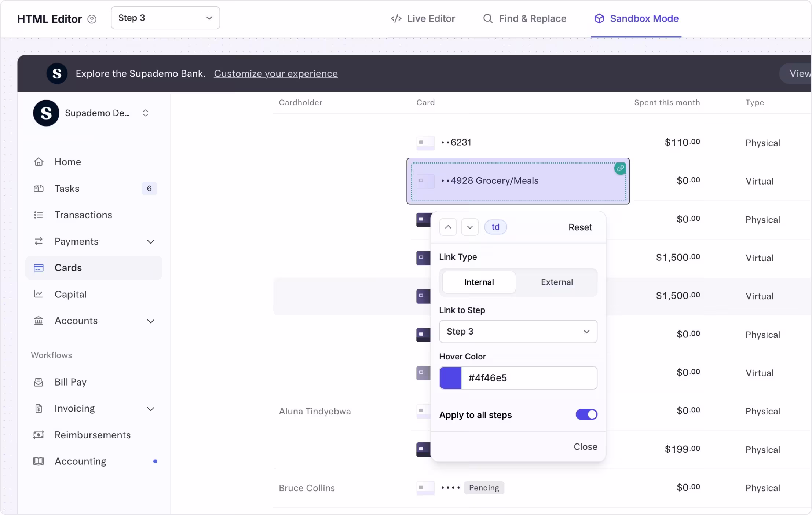Click the Capital chart icon
Image resolution: width=812 pixels, height=515 pixels.
(x=39, y=294)
